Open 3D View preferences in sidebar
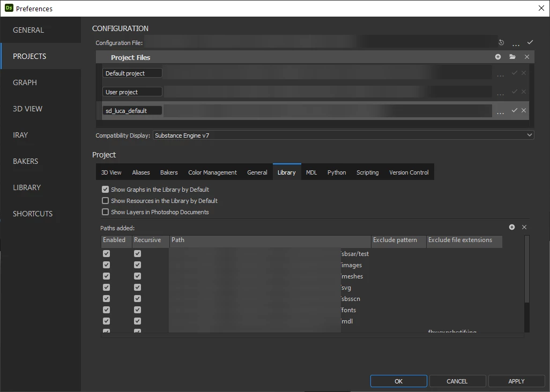The image size is (550, 392). [x=41, y=109]
